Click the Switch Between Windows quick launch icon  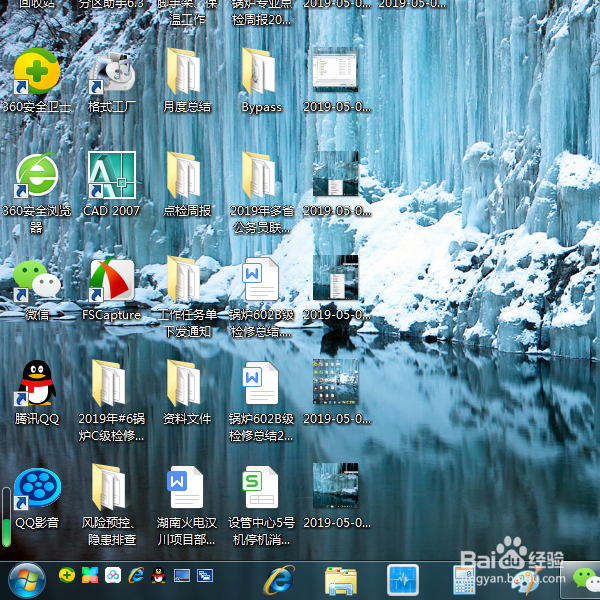[x=205, y=575]
